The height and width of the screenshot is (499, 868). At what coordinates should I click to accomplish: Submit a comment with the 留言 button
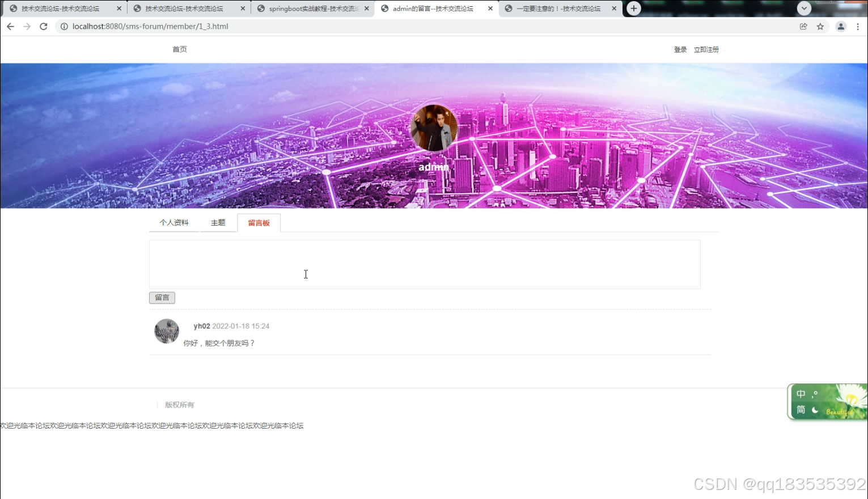162,297
